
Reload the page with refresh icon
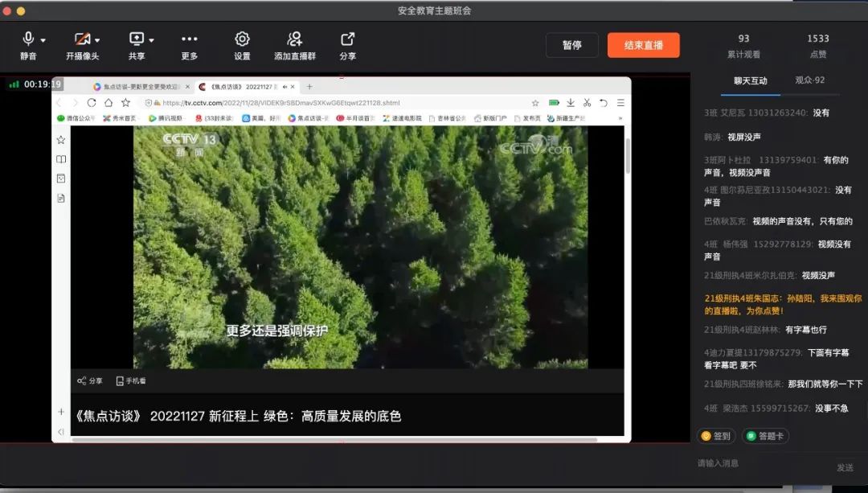pos(92,103)
